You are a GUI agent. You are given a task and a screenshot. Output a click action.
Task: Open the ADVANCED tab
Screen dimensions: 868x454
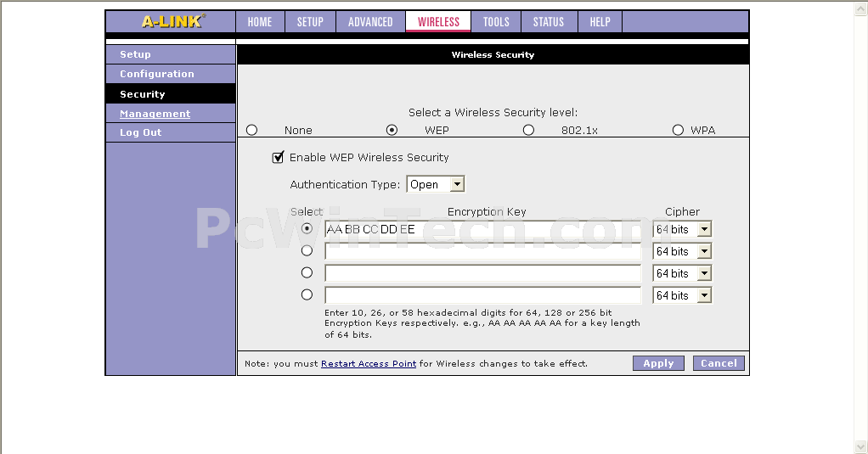[x=370, y=22]
